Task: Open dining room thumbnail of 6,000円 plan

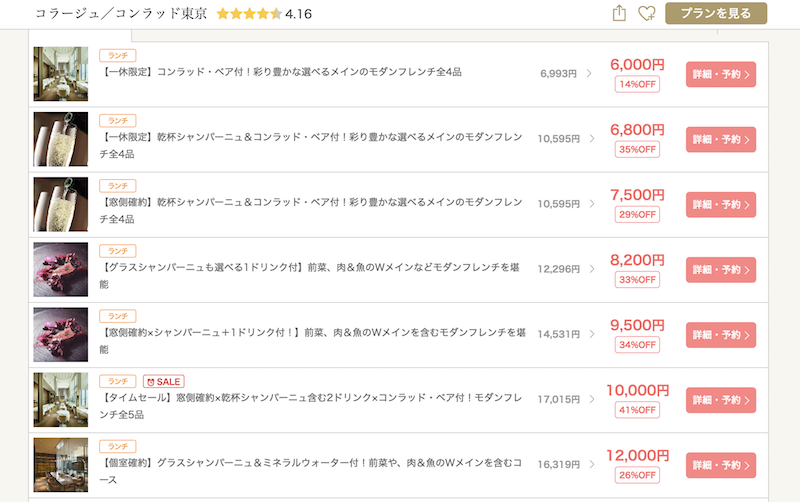Action: tap(61, 74)
